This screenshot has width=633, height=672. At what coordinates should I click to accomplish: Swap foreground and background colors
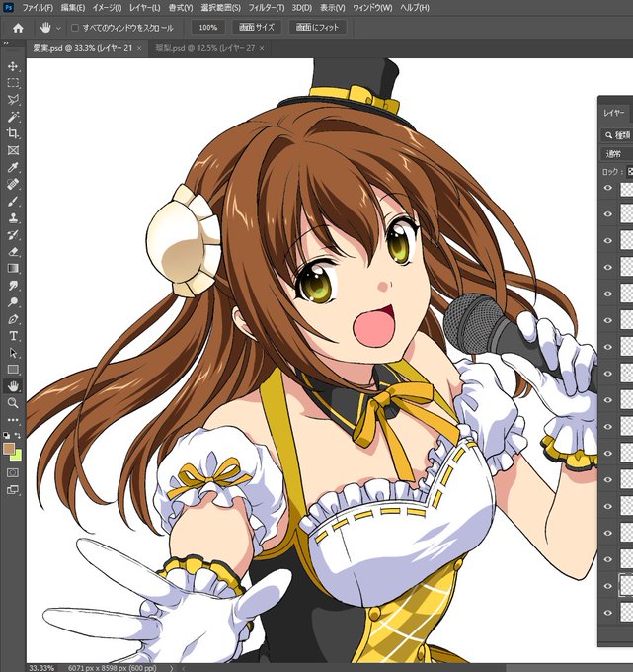[18, 436]
